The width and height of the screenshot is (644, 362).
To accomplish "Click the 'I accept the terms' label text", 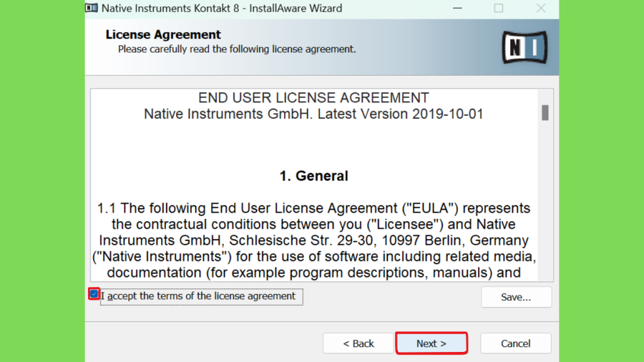I will tap(198, 296).
